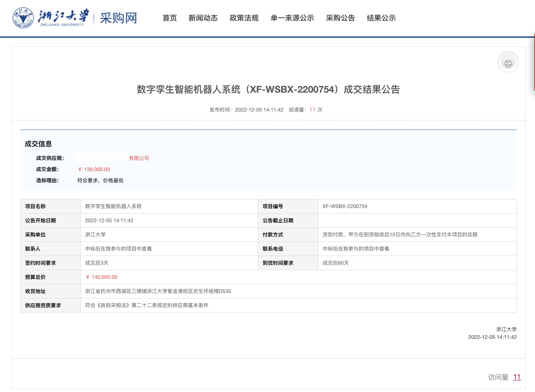The height and width of the screenshot is (392, 535).
Task: Click the 项目编号 value XF-WSBX-2200754 cell
Action: click(417, 206)
